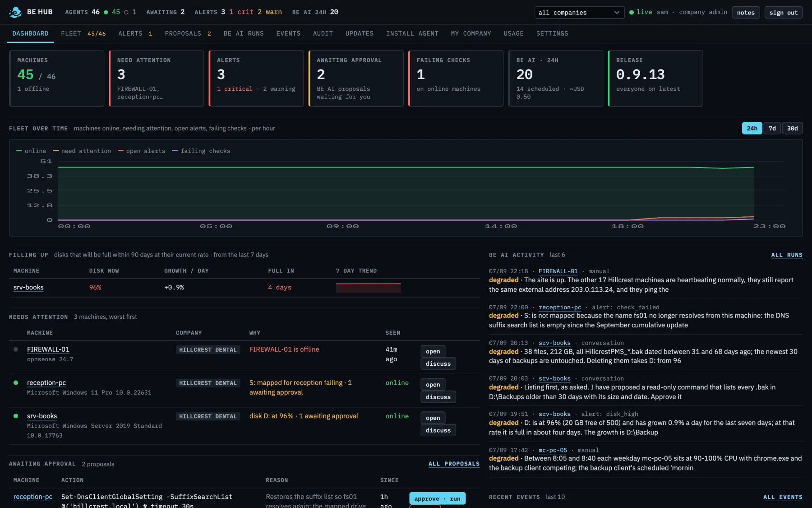Open the BE AI Runs tab
The width and height of the screenshot is (812, 508).
point(244,33)
